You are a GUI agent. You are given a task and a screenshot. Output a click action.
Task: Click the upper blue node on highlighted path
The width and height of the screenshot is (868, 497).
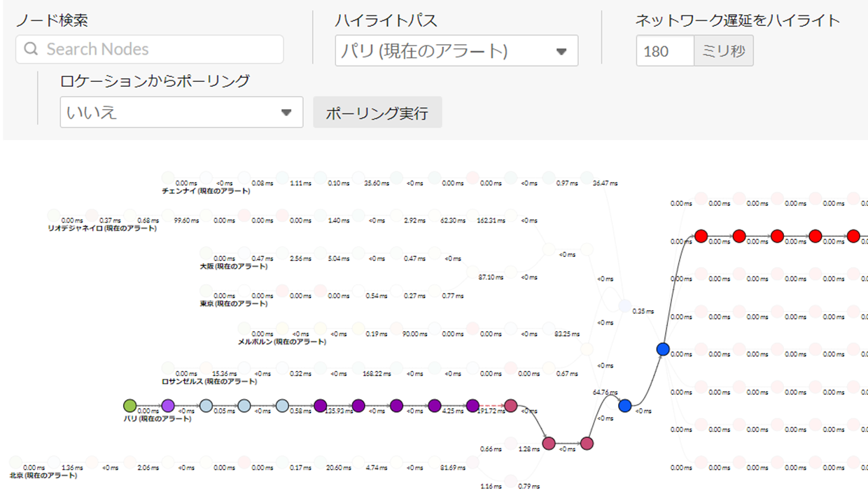pyautogui.click(x=663, y=349)
